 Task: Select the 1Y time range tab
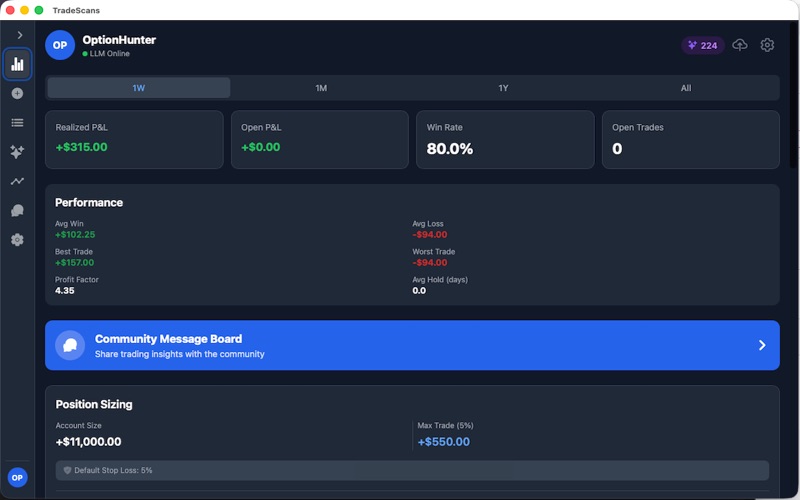(504, 88)
